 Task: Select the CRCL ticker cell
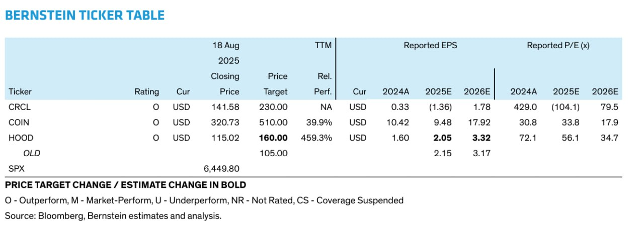point(20,107)
